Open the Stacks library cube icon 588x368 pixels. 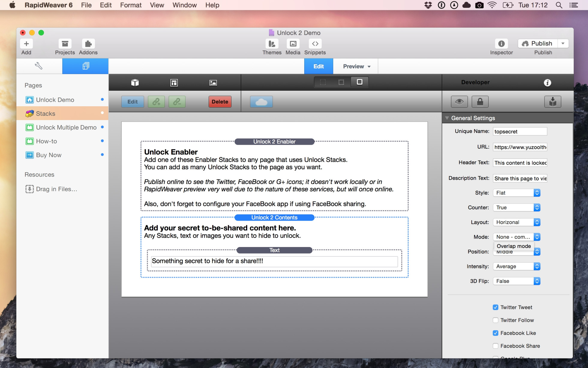tap(135, 83)
